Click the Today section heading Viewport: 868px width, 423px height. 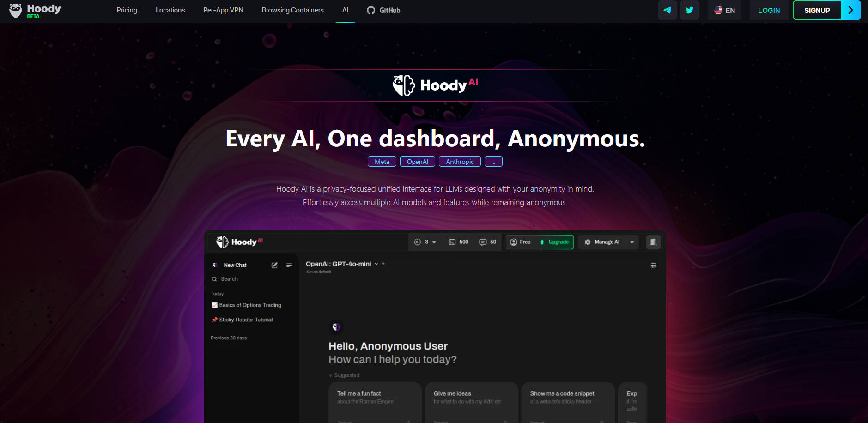coord(217,294)
